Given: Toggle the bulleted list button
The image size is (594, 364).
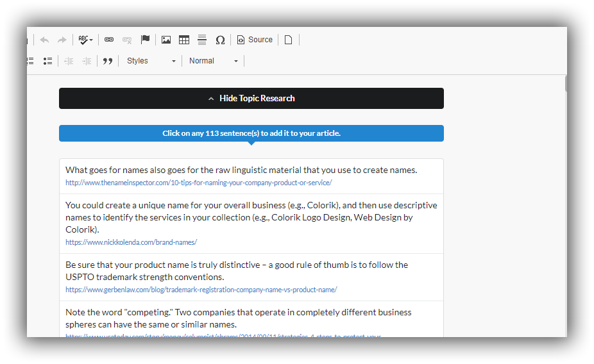Looking at the screenshot, I should [x=47, y=61].
